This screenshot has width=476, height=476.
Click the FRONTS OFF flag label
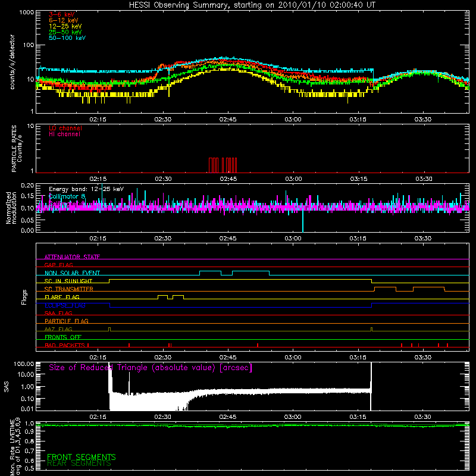pyautogui.click(x=63, y=337)
